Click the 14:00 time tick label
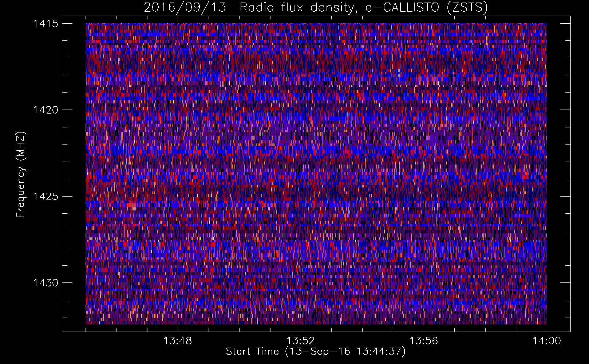 547,341
